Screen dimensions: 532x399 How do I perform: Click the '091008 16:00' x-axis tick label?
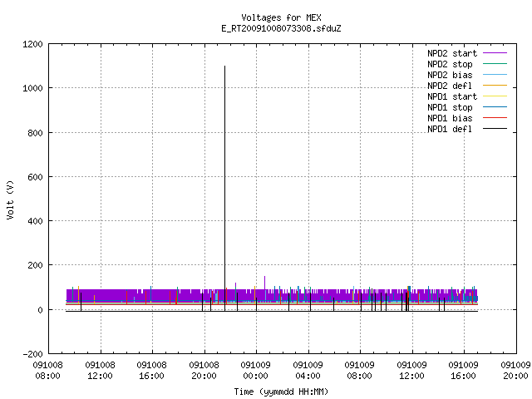151,371
